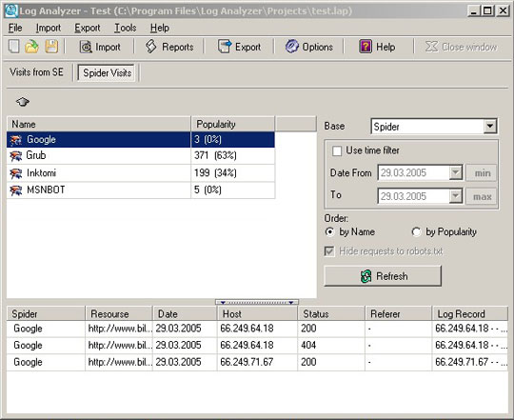Open Options from the toolbar

(x=309, y=47)
